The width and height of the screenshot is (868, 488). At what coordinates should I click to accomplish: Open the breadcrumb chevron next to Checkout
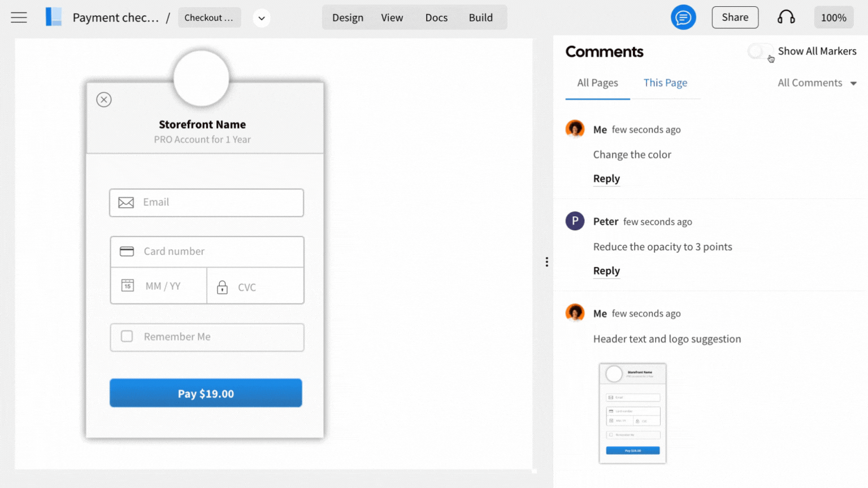(x=261, y=18)
